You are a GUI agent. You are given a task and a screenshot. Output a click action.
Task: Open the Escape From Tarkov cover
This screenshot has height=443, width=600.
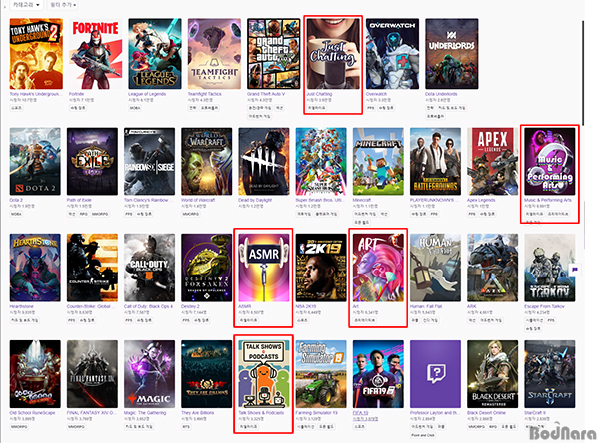coord(550,267)
